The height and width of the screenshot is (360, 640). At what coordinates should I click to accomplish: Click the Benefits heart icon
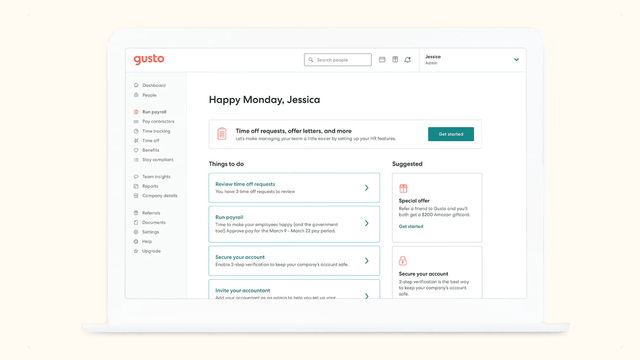(x=136, y=150)
